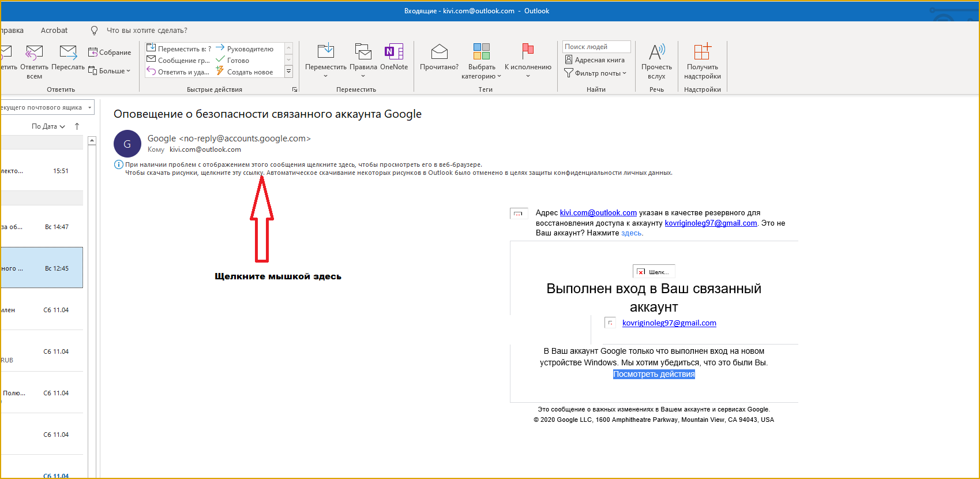Select quick step Сообщение гр...
This screenshot has height=479, width=980.
[x=178, y=60]
